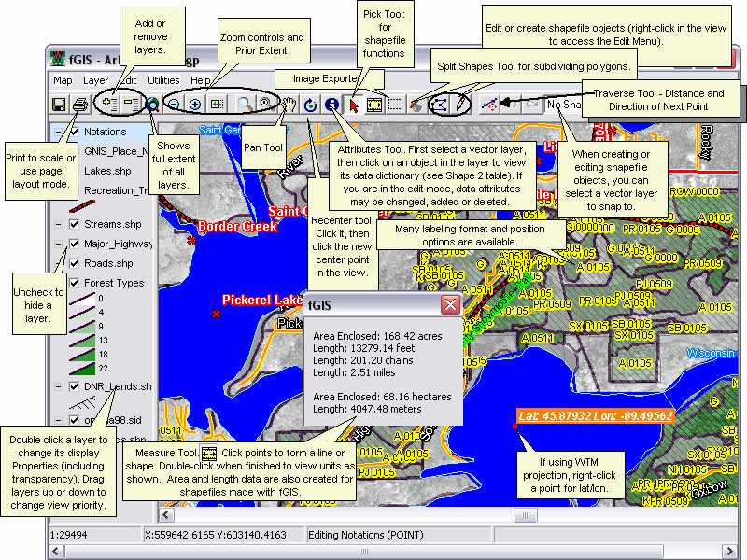The image size is (747, 560).
Task: Open the Map menu
Action: tap(63, 80)
